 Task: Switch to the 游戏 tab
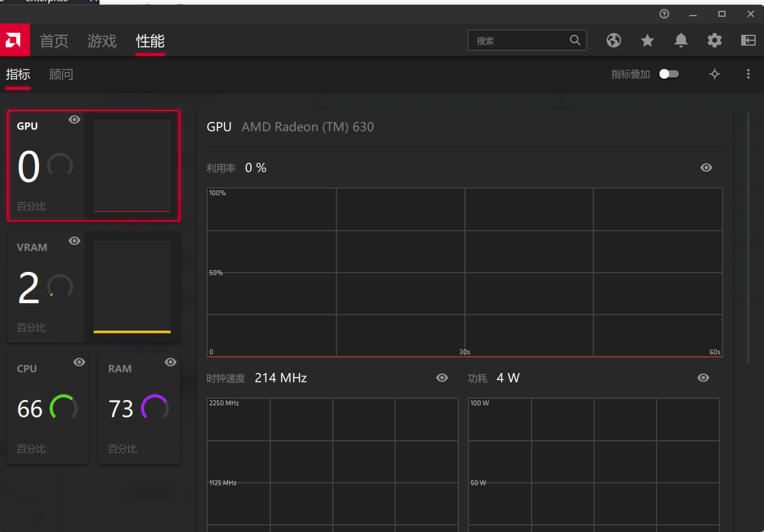(x=102, y=41)
